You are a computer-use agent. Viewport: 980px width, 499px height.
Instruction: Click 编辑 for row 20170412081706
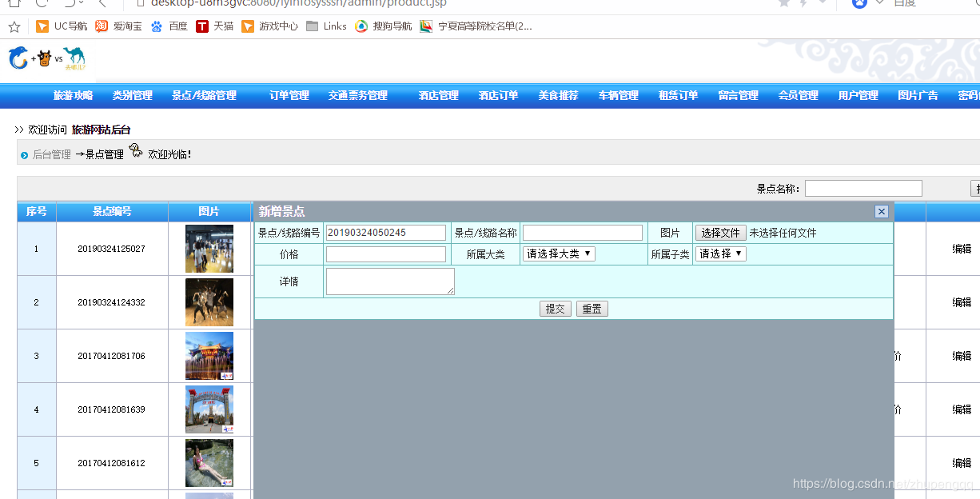pos(962,356)
